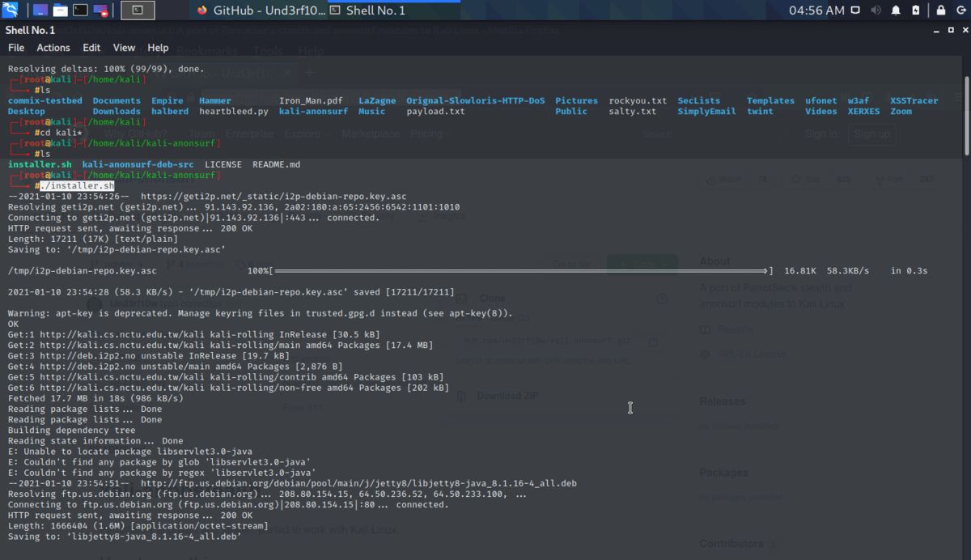Click the Zoom directory name

click(x=901, y=112)
